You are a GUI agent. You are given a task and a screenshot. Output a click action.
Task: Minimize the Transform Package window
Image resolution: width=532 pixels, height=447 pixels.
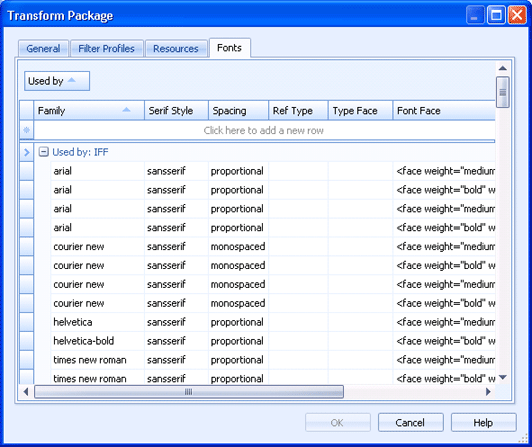(475, 15)
